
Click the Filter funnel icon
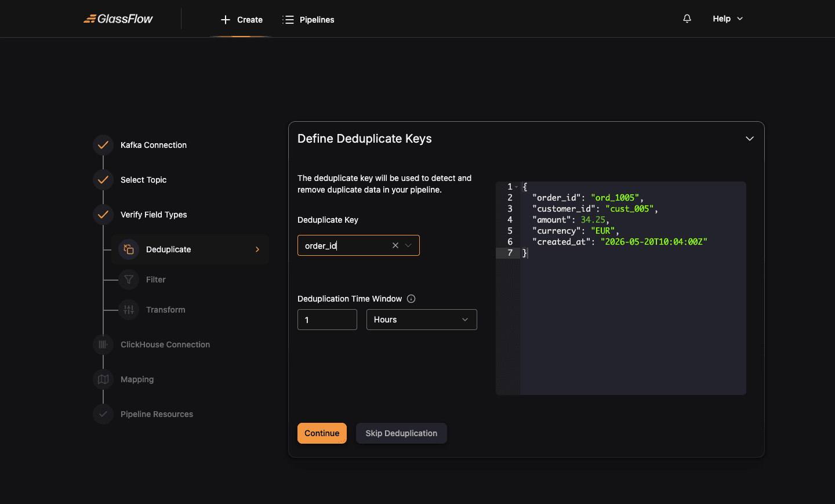129,280
